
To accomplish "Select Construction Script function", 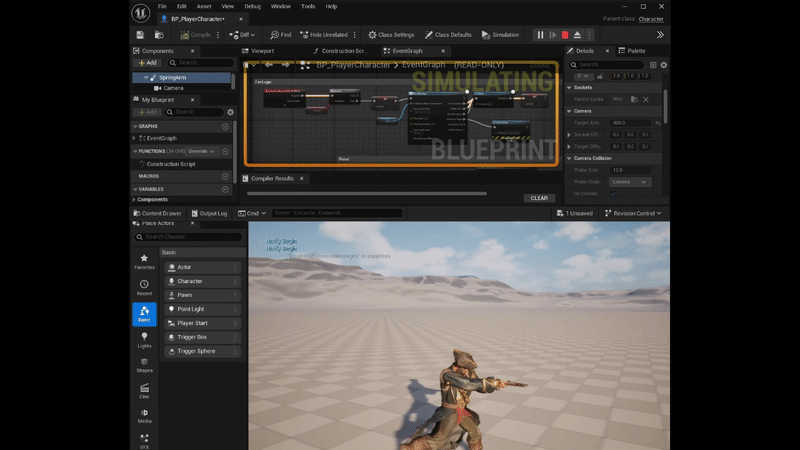I will pyautogui.click(x=170, y=164).
